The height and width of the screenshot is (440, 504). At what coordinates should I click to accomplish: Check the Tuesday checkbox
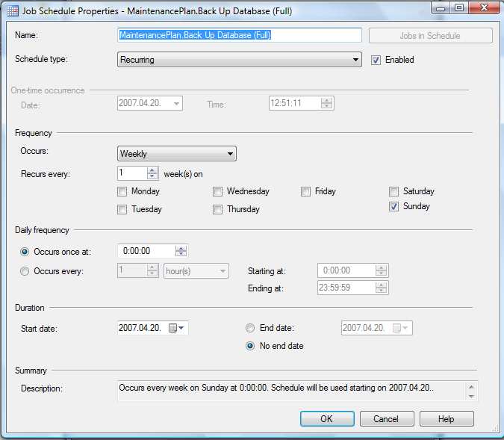(122, 210)
